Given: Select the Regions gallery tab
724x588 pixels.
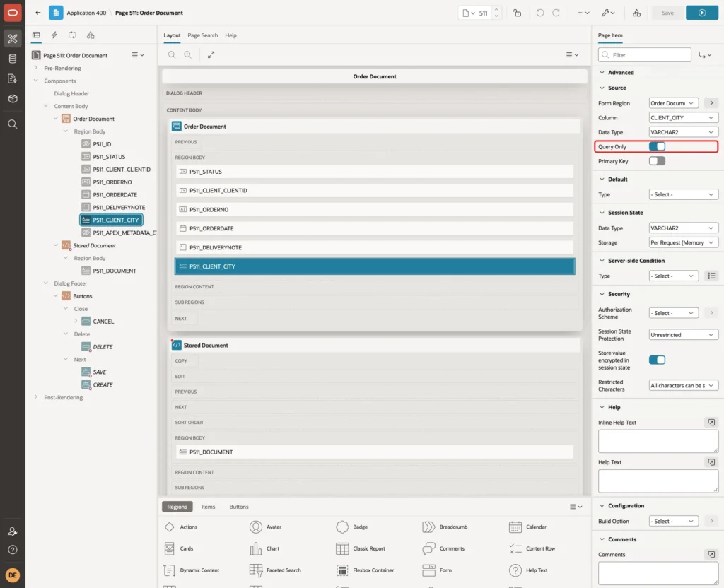Looking at the screenshot, I should 177,506.
